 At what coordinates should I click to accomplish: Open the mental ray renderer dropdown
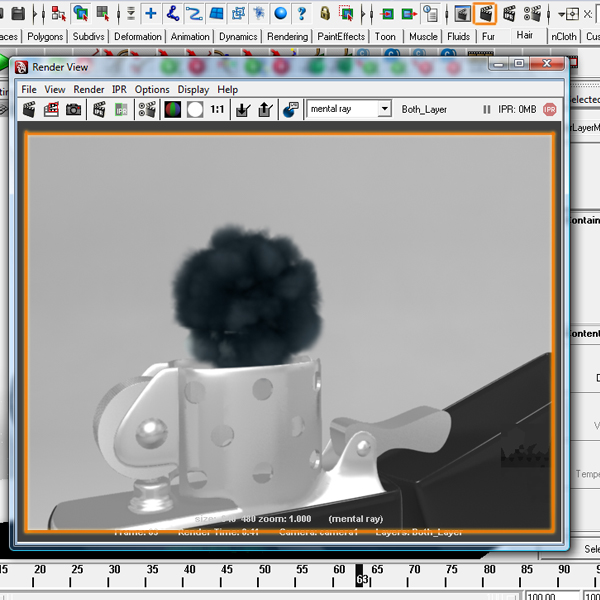[x=349, y=109]
